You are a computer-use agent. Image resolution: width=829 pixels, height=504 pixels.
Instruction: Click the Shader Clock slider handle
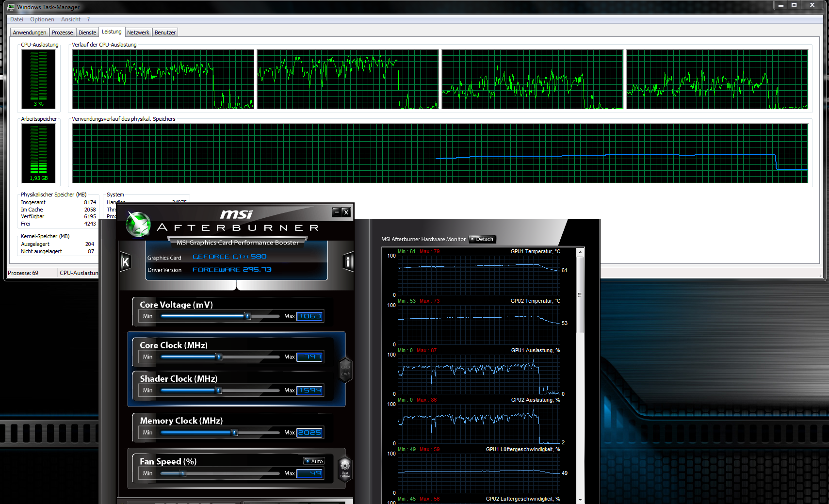[219, 390]
